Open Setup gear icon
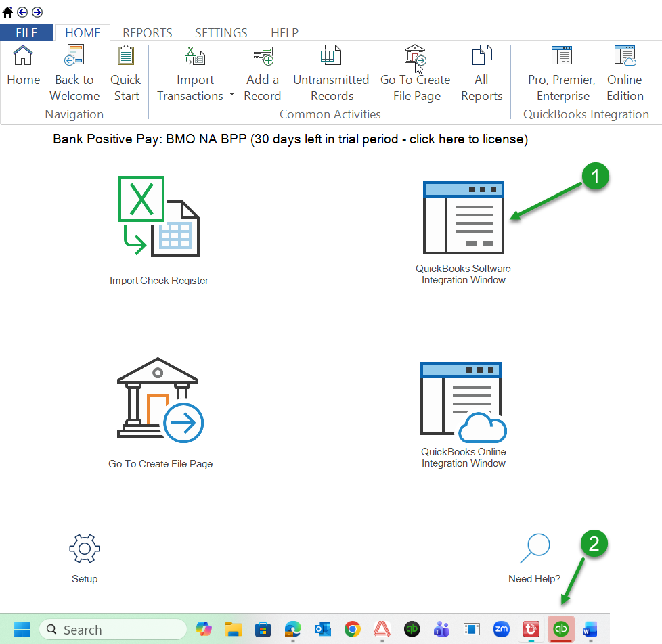662x644 pixels. (x=85, y=549)
